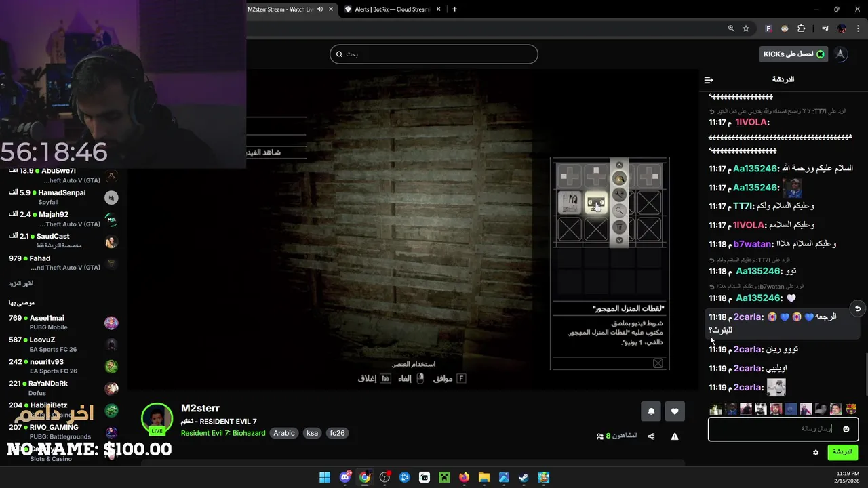Close the Alerts BotRix tab
Image resolution: width=868 pixels, height=488 pixels.
[x=439, y=9]
